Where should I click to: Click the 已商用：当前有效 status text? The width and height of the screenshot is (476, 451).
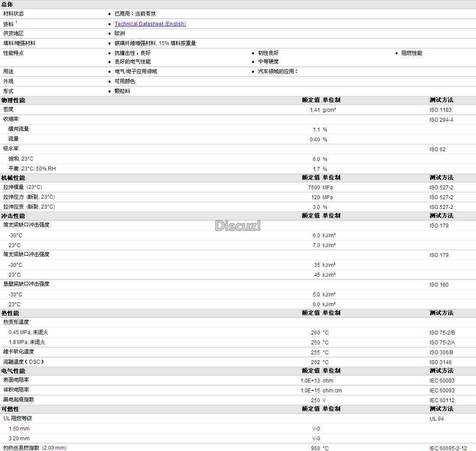point(135,14)
